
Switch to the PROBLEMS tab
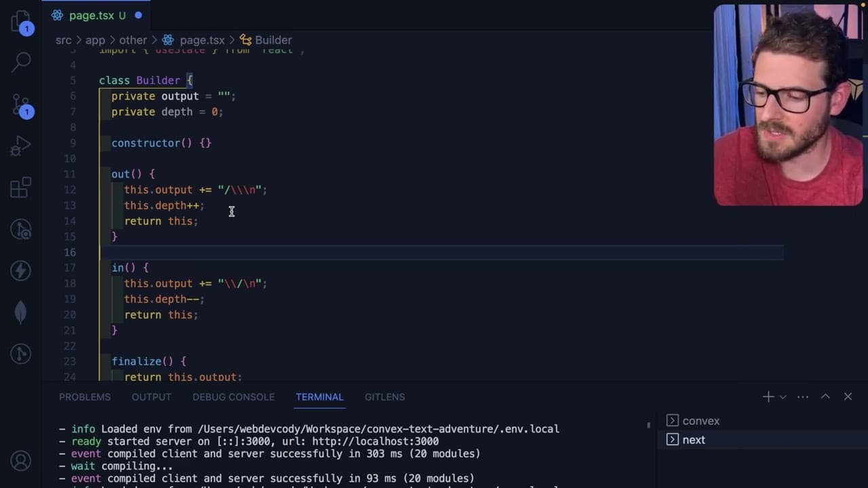[x=85, y=396]
